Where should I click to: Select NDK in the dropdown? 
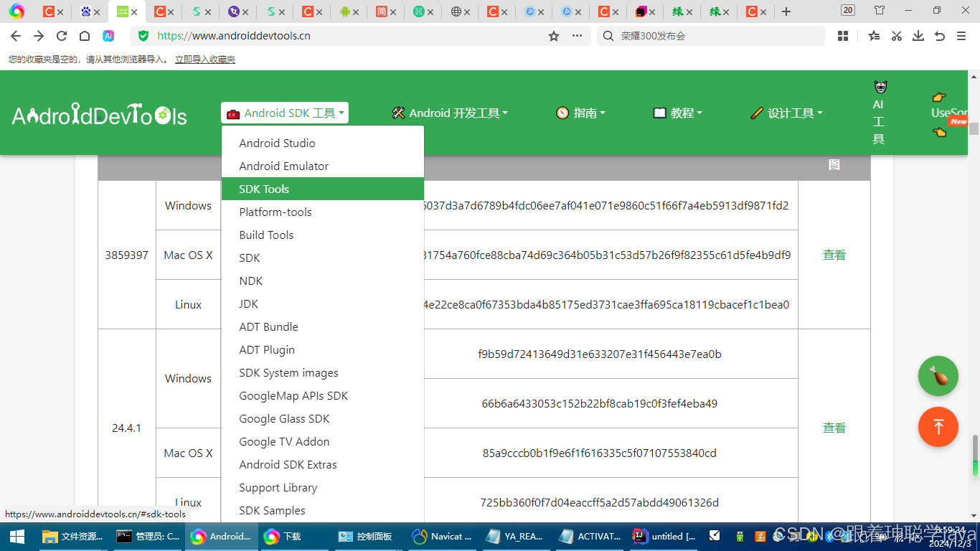click(x=323, y=281)
